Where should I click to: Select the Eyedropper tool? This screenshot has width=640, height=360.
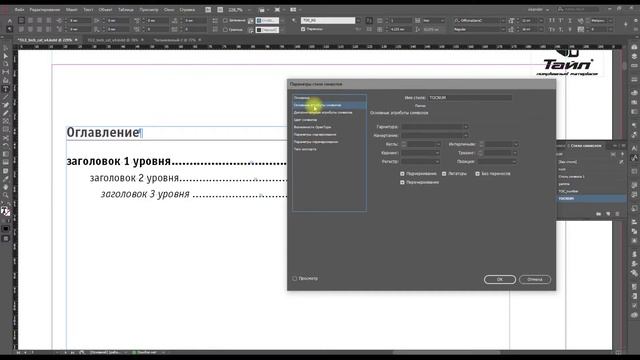6,178
